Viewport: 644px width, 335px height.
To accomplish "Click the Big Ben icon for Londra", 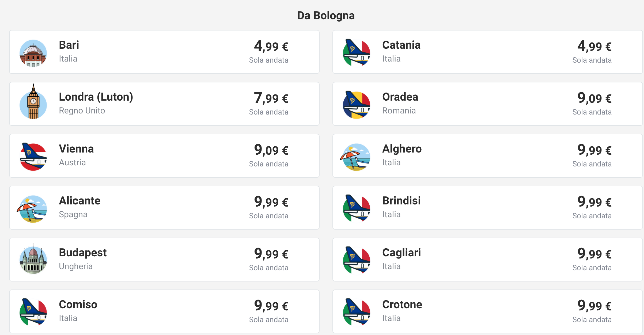I will pos(33,101).
